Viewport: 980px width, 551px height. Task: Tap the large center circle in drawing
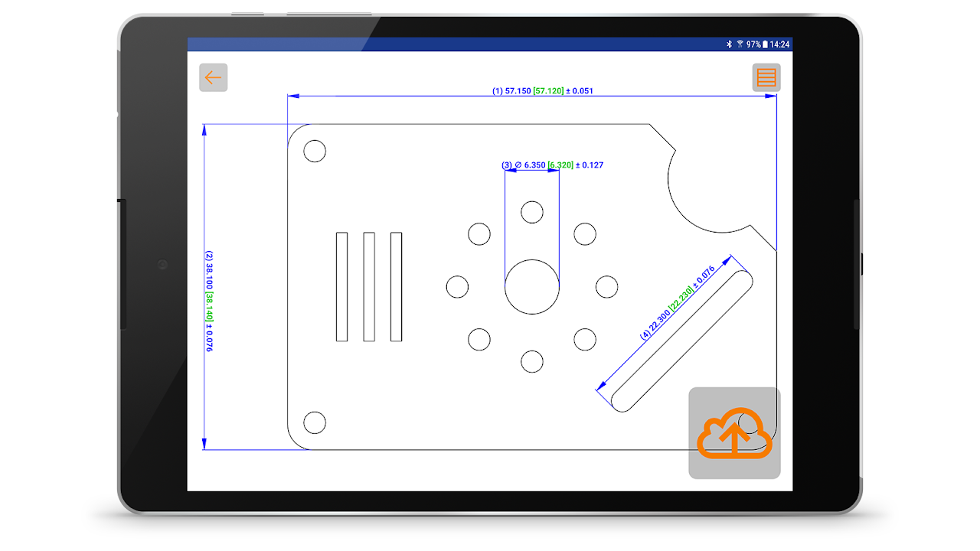(x=532, y=286)
